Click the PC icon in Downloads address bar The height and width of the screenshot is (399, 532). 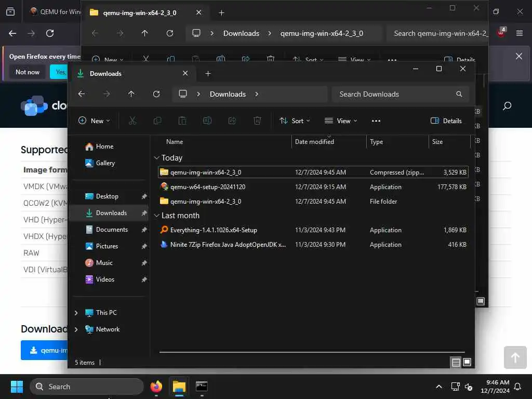click(183, 94)
